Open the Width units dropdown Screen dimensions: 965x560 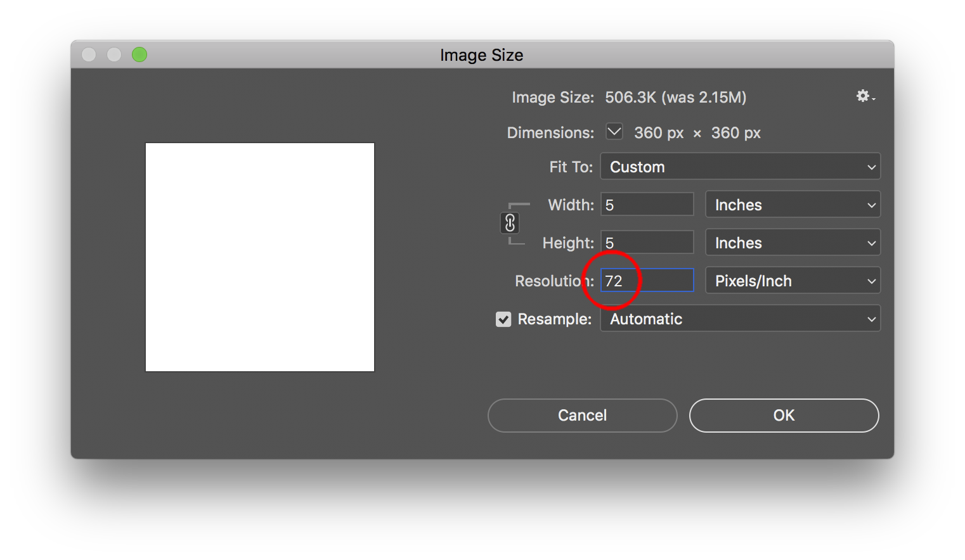click(x=793, y=205)
